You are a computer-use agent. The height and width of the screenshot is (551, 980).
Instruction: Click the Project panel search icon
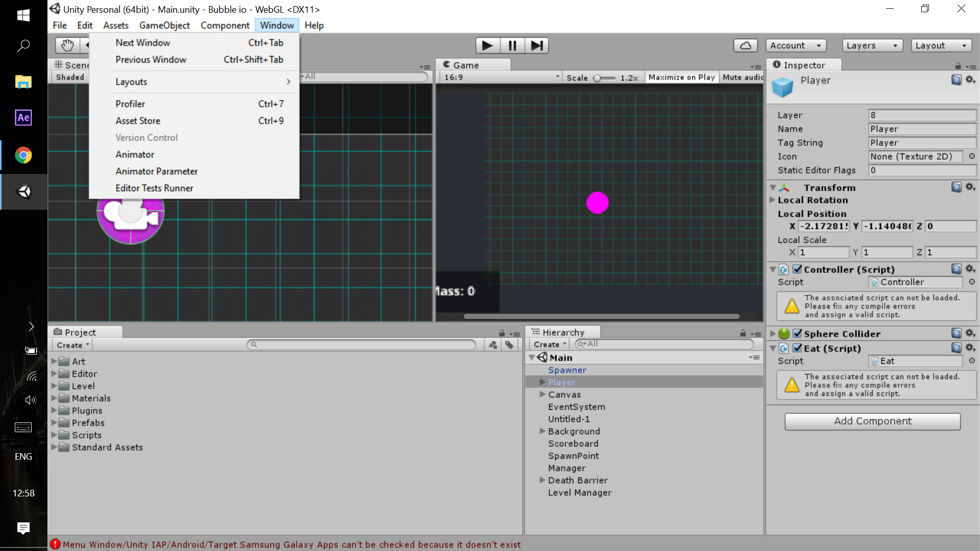pos(254,344)
